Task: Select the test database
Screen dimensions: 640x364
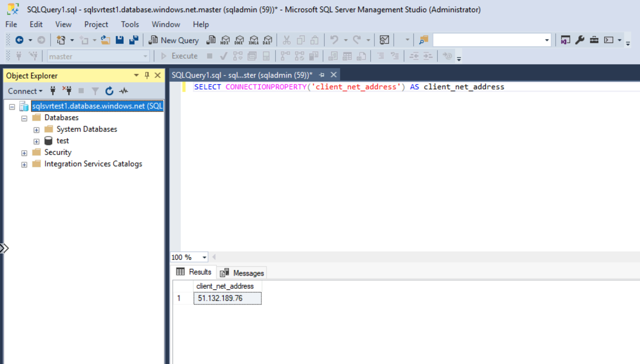Action: (x=62, y=141)
